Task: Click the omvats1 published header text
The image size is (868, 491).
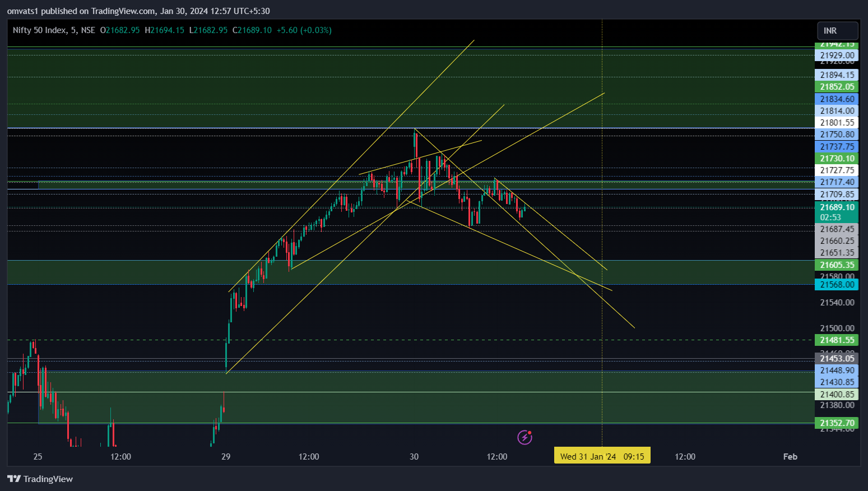Action: coord(138,11)
